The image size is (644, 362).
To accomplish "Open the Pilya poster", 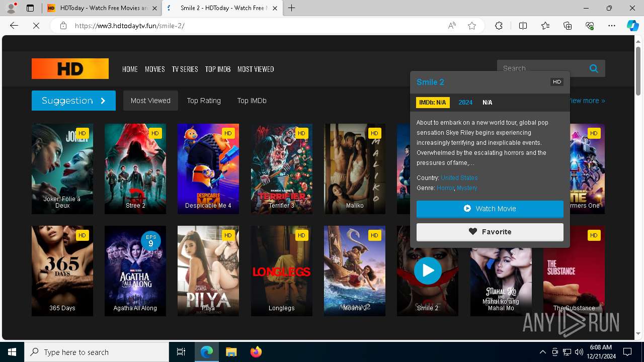I will coord(208,271).
